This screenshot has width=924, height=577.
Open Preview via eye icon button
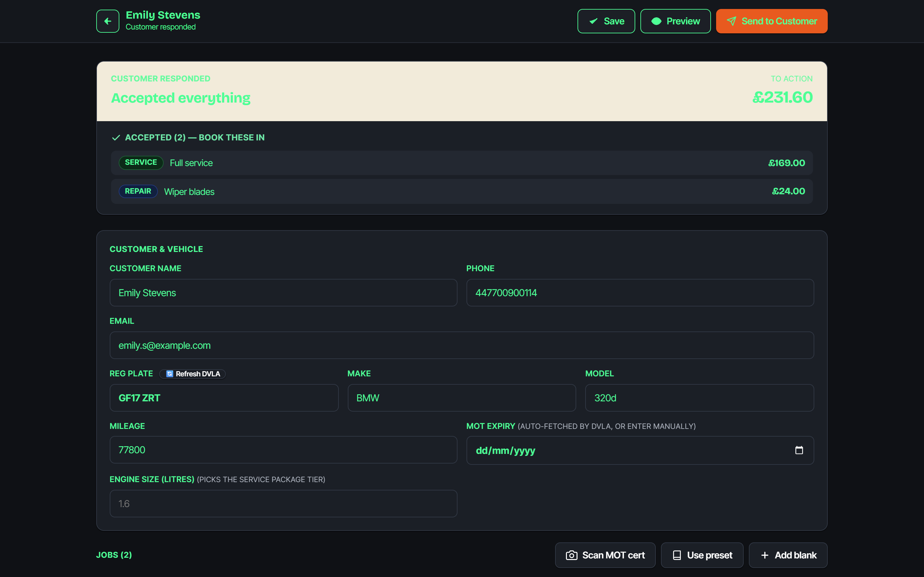tap(675, 21)
